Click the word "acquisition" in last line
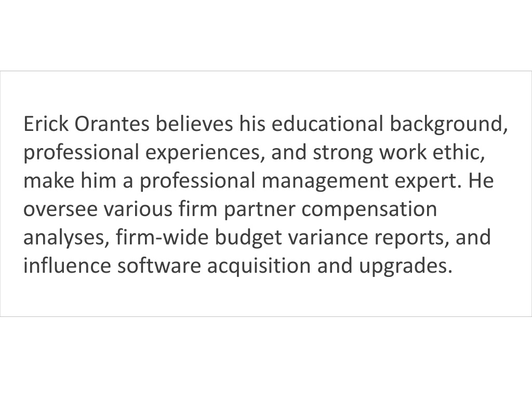 coord(259,266)
